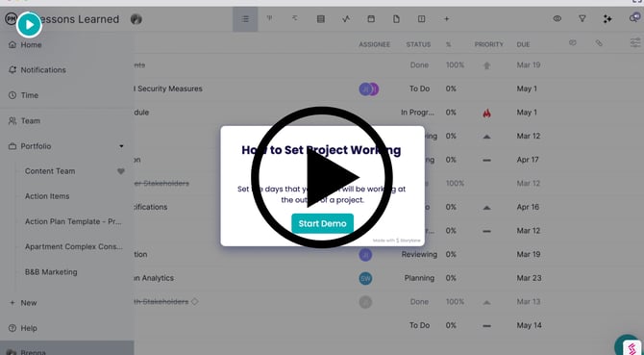
Task: Click the Security Measures task name
Action: coord(167,89)
